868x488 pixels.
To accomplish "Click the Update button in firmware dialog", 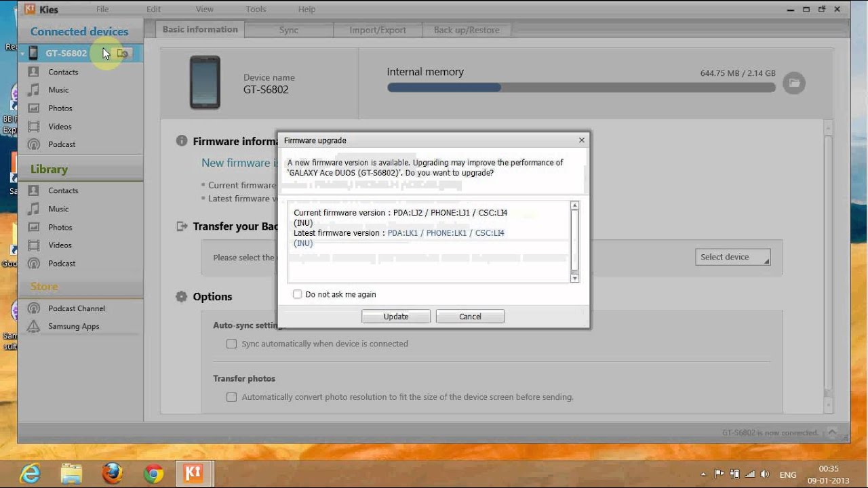I will pyautogui.click(x=396, y=317).
